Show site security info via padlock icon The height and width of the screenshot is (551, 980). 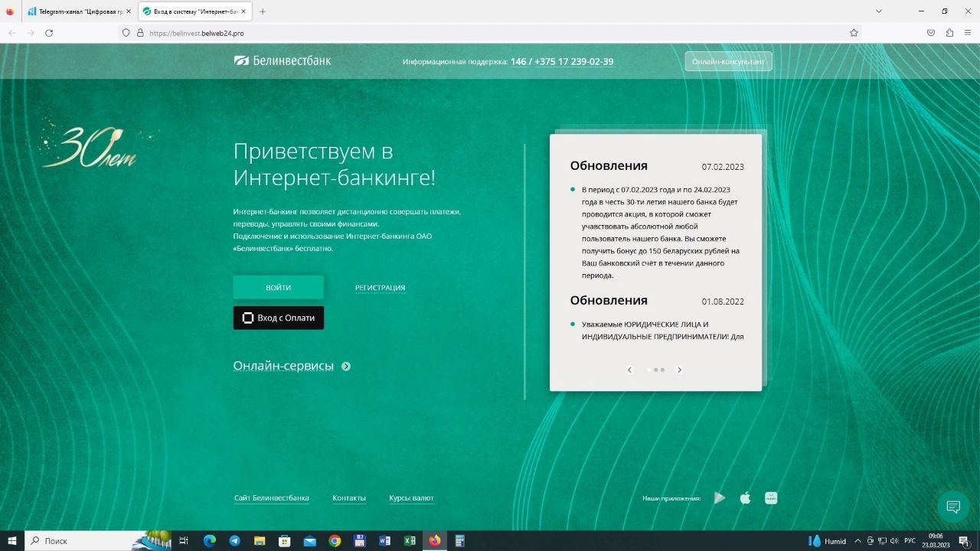coord(140,33)
